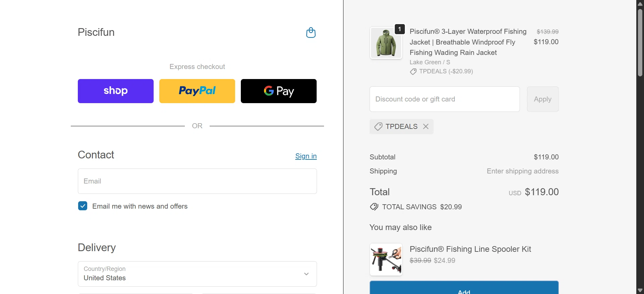Viewport: 644px width, 294px height.
Task: Click the struck-through $139.99 price
Action: pos(547,32)
